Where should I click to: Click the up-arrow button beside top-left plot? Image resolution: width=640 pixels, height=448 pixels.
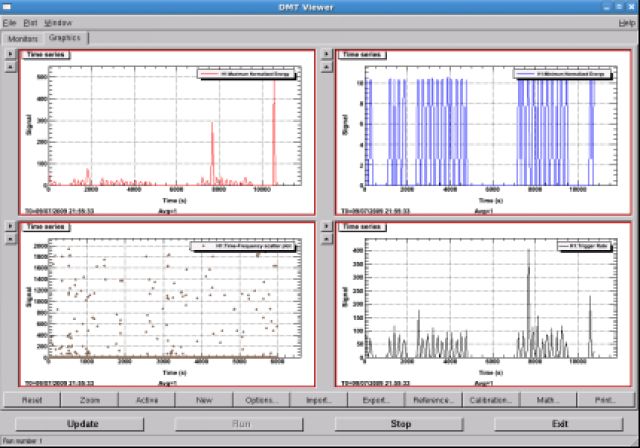pyautogui.click(x=10, y=67)
